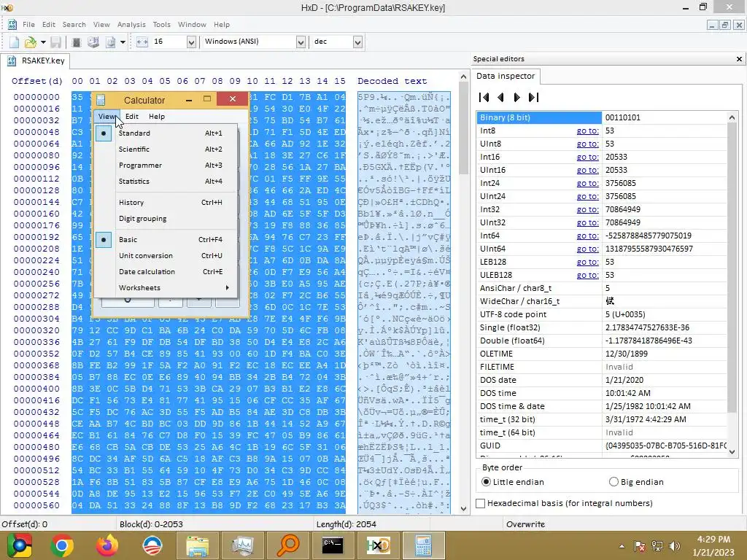Select Big endian byte order
The image size is (747, 560).
click(x=636, y=482)
